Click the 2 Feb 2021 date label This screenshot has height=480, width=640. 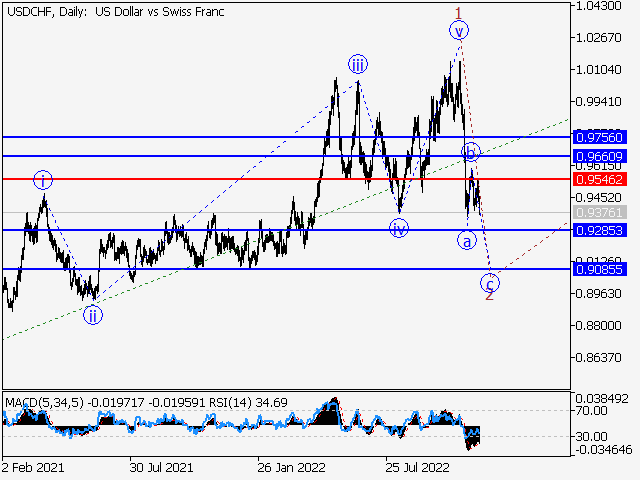(x=33, y=467)
